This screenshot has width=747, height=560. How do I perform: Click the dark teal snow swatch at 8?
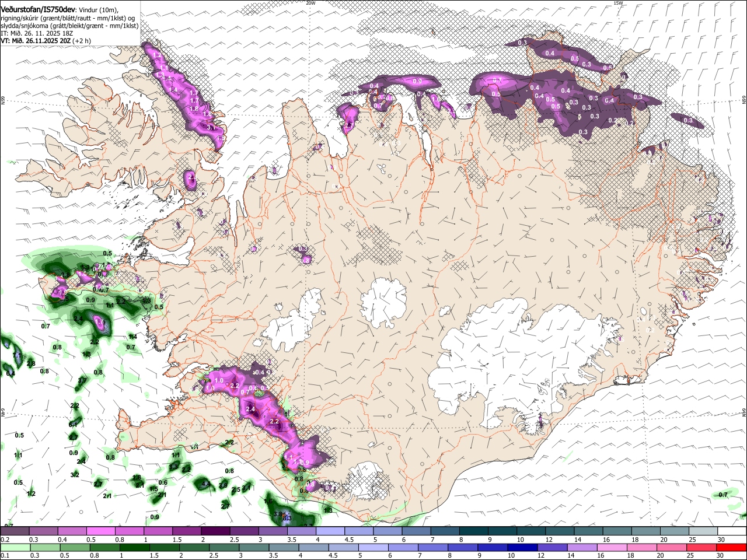click(473, 531)
